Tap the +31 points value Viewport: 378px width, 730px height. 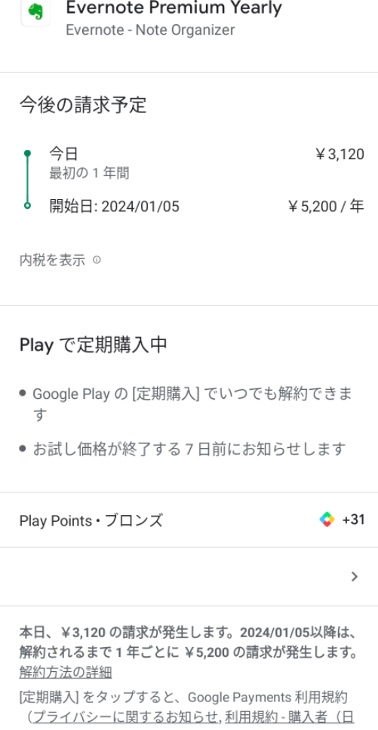pos(353,520)
